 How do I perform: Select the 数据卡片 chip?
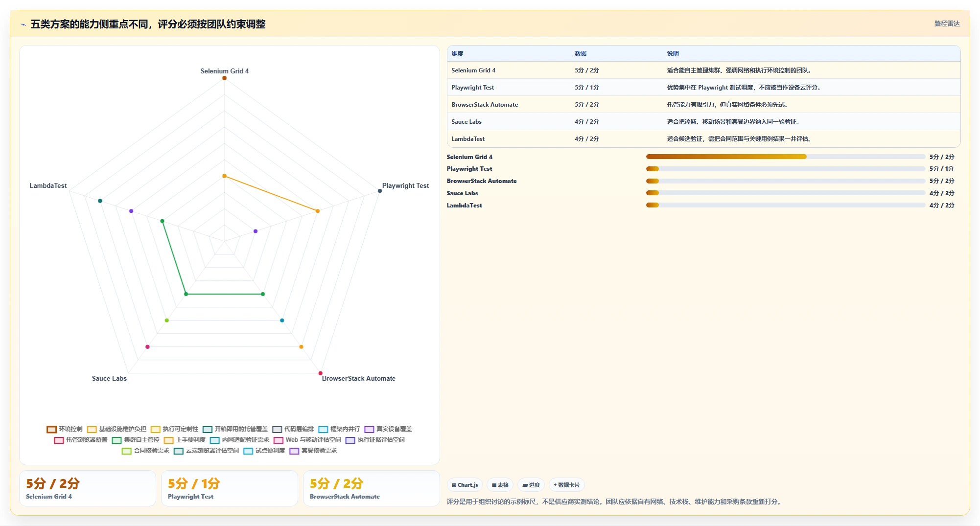click(x=566, y=485)
